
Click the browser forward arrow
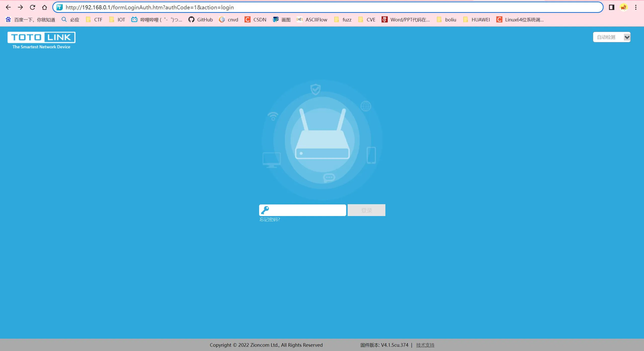point(20,7)
